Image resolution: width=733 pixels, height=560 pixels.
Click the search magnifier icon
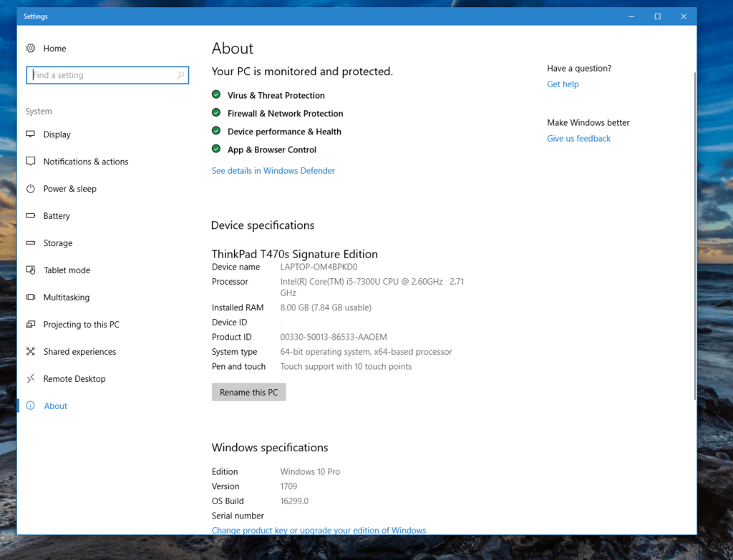pyautogui.click(x=180, y=75)
